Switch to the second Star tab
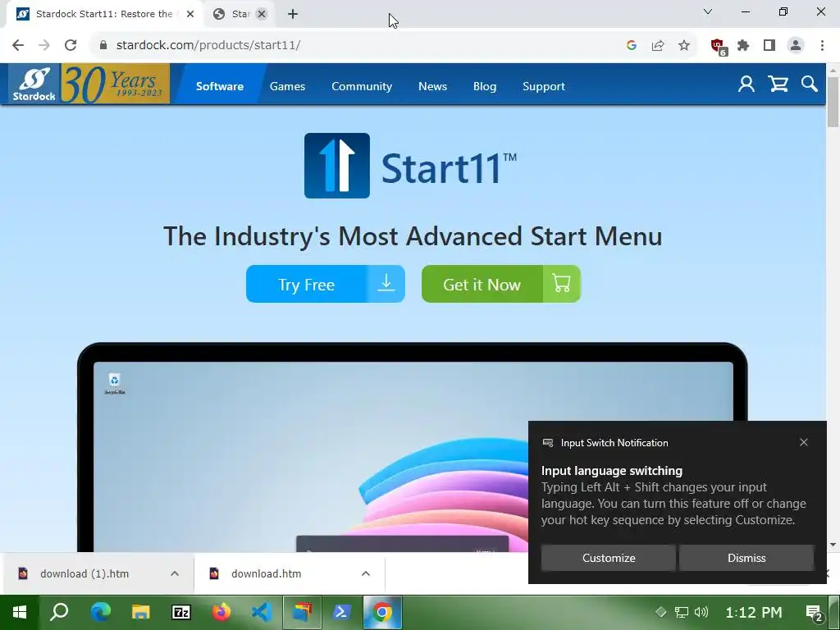Viewport: 840px width, 630px height. point(240,14)
